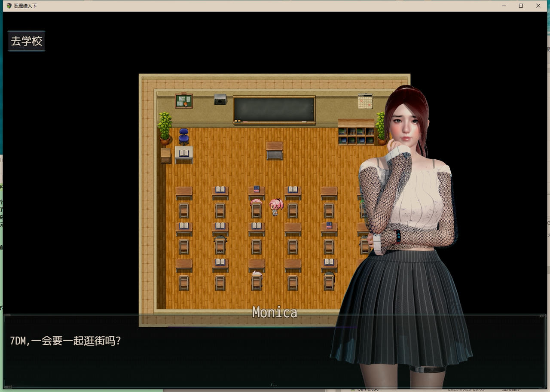Click the dialogue text to advance conversation

[65, 341]
